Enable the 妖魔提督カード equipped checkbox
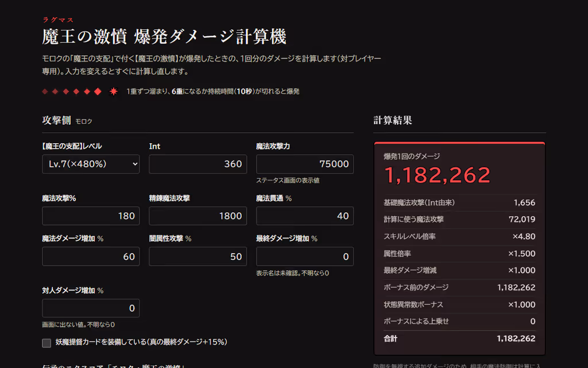The height and width of the screenshot is (368, 588). tap(47, 343)
